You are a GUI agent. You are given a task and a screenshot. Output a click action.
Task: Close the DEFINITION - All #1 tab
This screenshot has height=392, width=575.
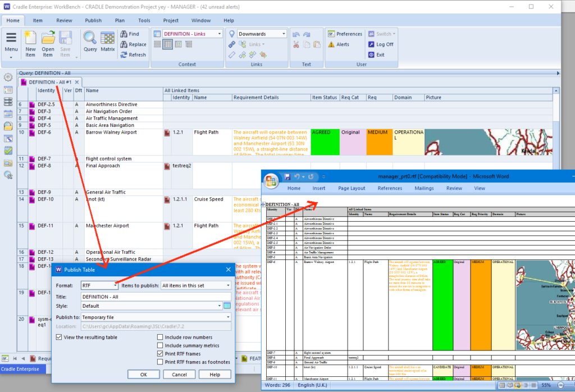tap(77, 82)
